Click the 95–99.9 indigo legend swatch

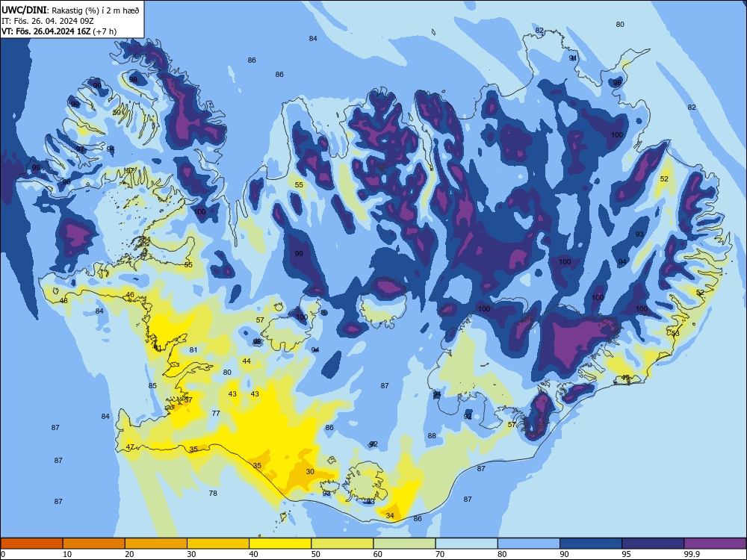[653, 544]
